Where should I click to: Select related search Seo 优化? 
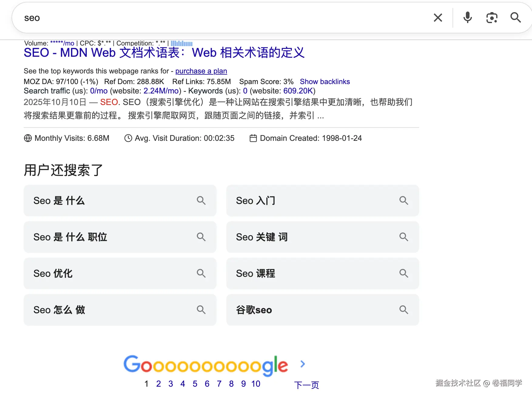tap(120, 273)
